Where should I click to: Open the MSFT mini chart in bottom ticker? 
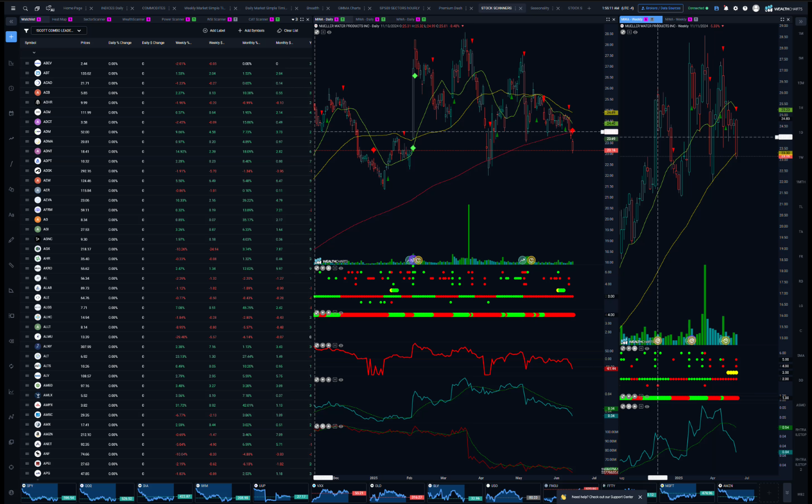point(687,492)
